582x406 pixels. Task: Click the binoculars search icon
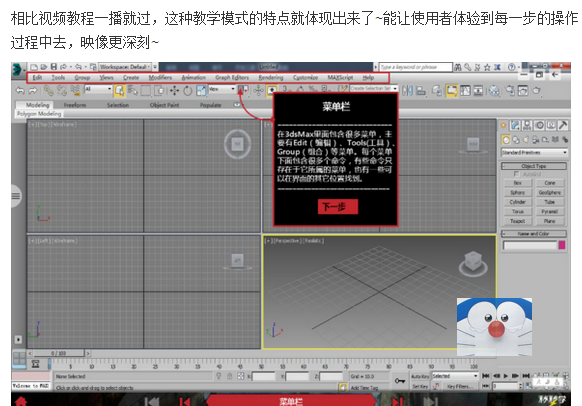(458, 67)
